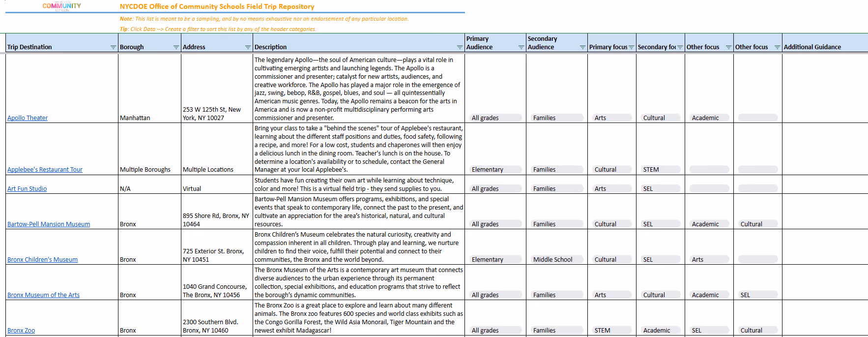Click Art Fun Studio description cell
868x337 pixels.
[359, 184]
